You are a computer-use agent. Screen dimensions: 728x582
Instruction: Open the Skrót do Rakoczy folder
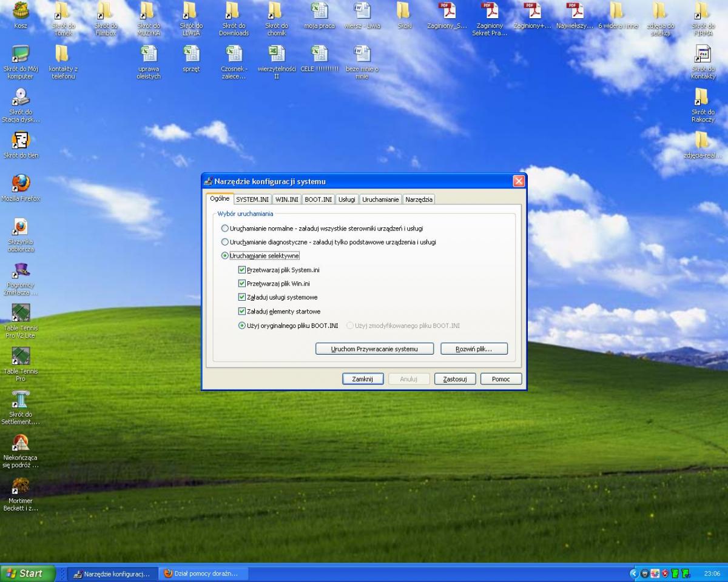pos(703,105)
